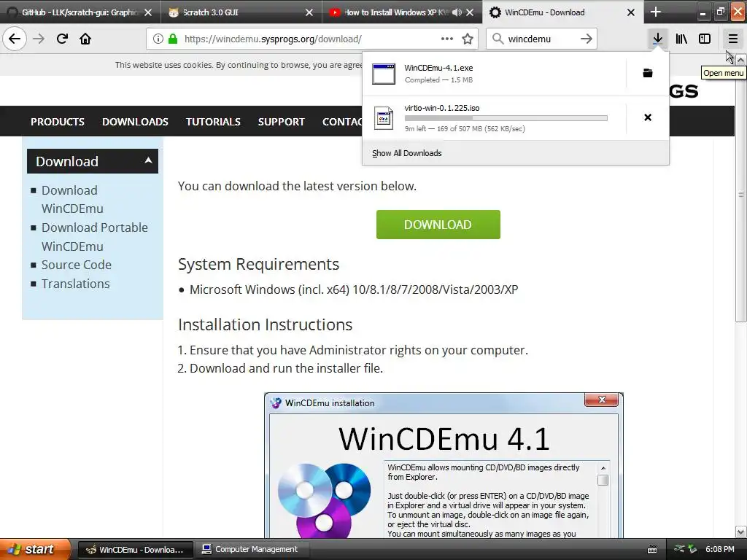Screen dimensions: 747x560
Task: Switch to the GitHub scratch-gui tab
Action: [80, 12]
